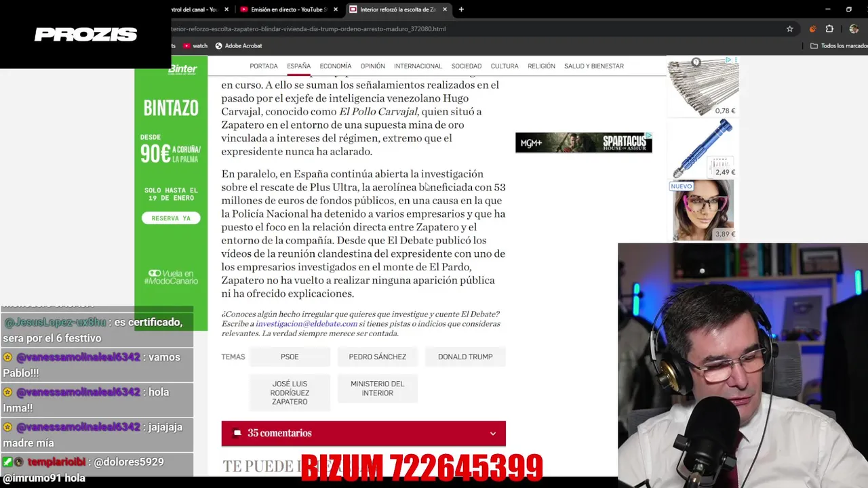This screenshot has height=488, width=868.
Task: Go to the SALUD Y BIENESTAR section
Action: pyautogui.click(x=594, y=66)
